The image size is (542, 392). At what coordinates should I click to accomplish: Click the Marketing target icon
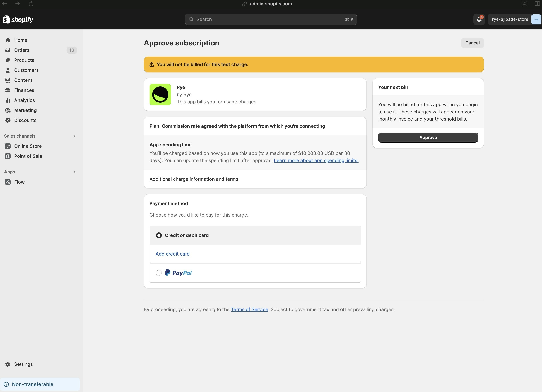[8, 110]
